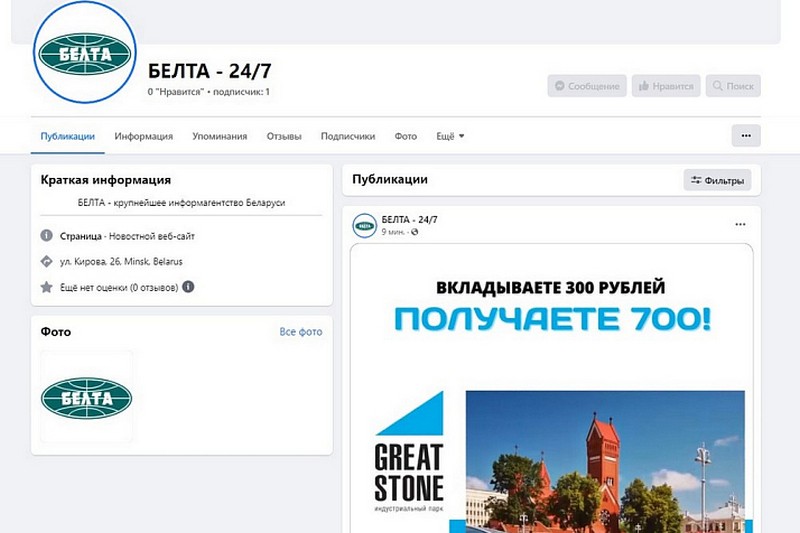
Task: Click the post's three-dot options icon
Action: click(x=740, y=224)
